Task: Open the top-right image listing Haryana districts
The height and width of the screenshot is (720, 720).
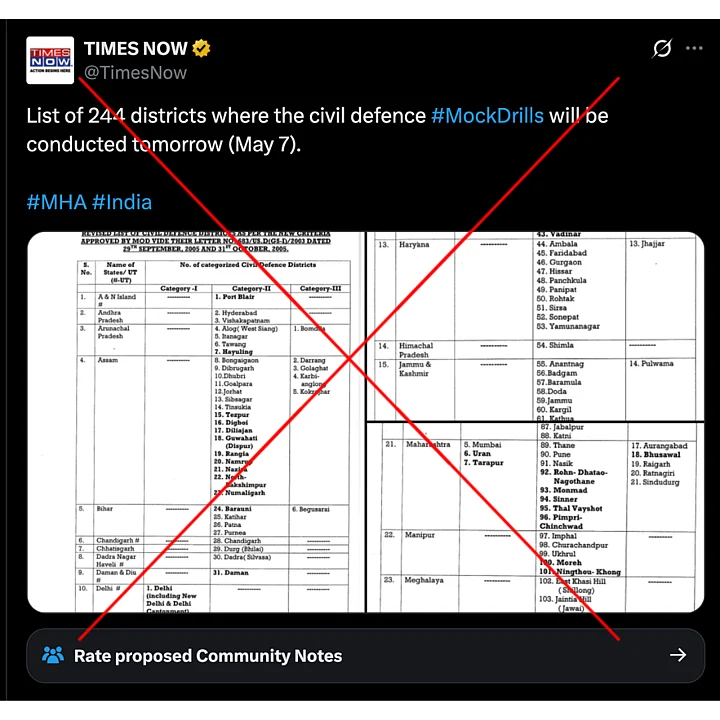Action: tap(535, 325)
